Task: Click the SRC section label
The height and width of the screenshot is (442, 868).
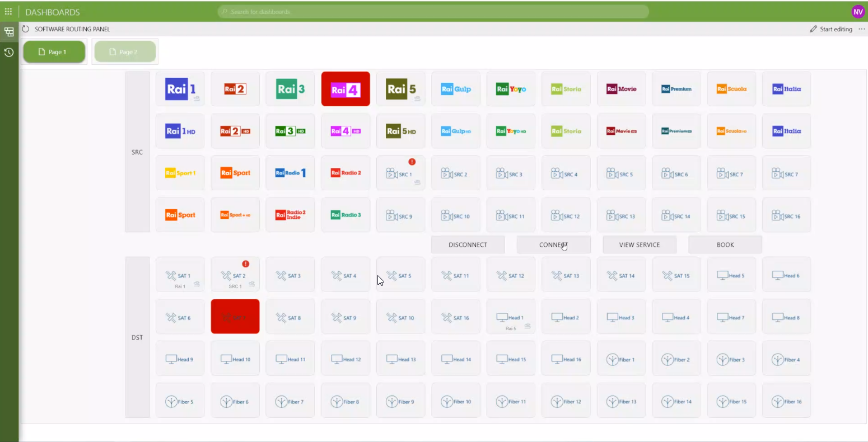Action: tap(137, 152)
